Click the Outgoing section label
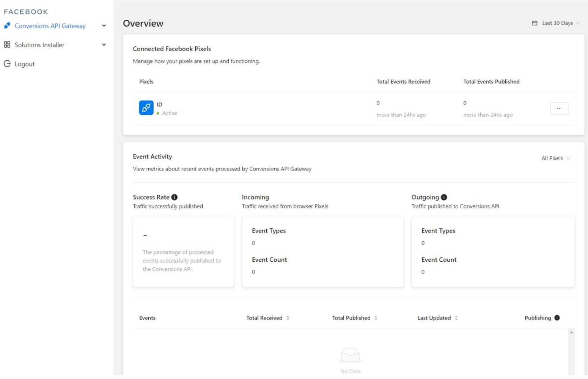Viewport: 588px width, 379px height. click(x=425, y=197)
